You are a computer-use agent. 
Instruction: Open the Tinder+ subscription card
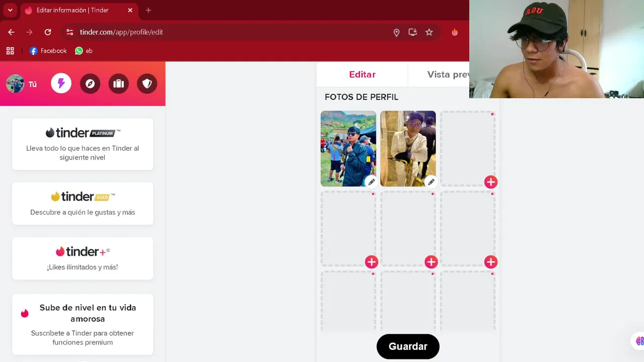tap(83, 258)
